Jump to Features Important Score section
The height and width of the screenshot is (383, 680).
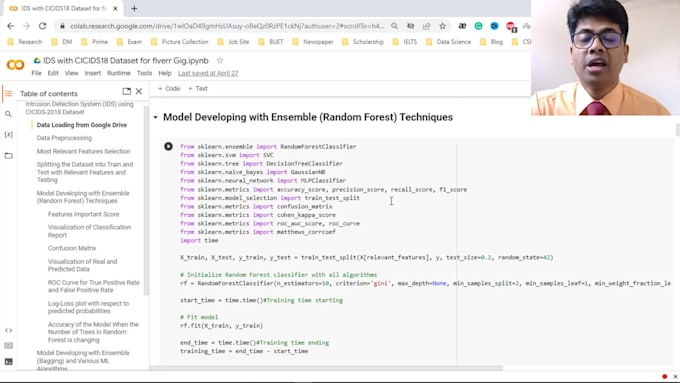tap(83, 214)
